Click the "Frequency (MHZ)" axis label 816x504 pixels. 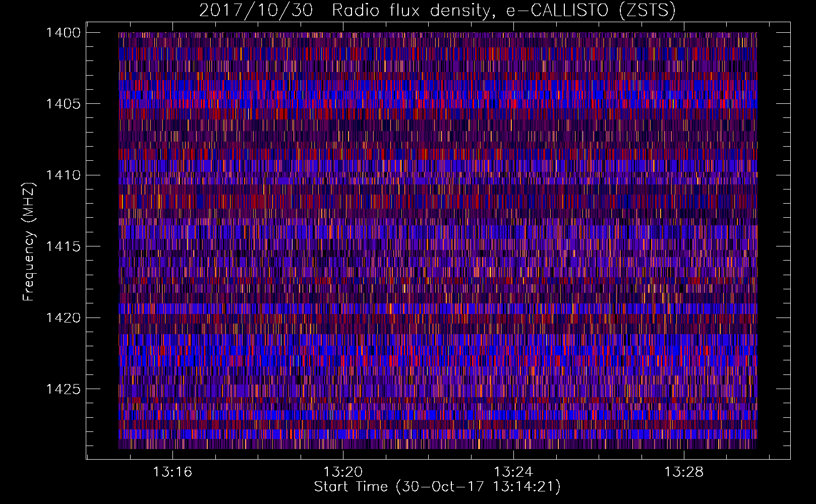29,241
